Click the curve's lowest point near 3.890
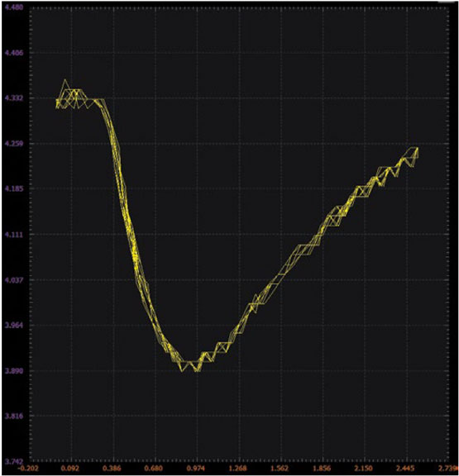The width and height of the screenshot is (459, 476). (197, 371)
